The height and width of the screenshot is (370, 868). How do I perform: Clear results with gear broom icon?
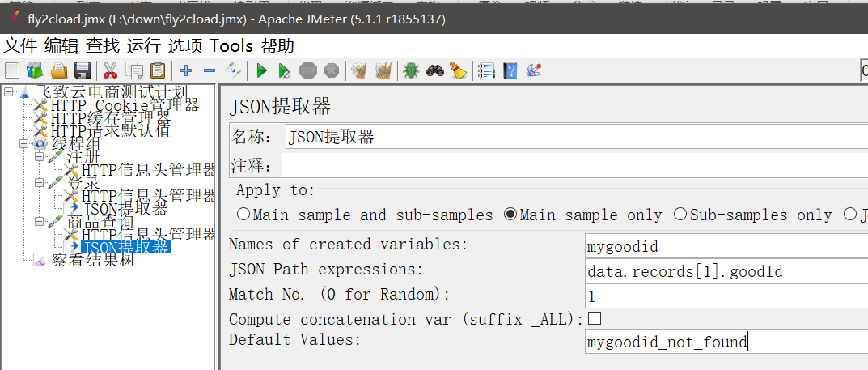pyautogui.click(x=360, y=70)
